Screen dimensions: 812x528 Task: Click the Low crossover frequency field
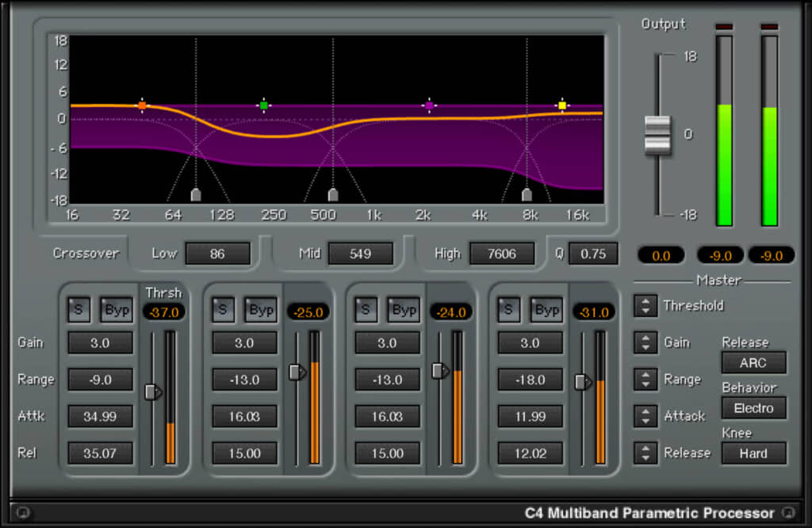coord(217,254)
